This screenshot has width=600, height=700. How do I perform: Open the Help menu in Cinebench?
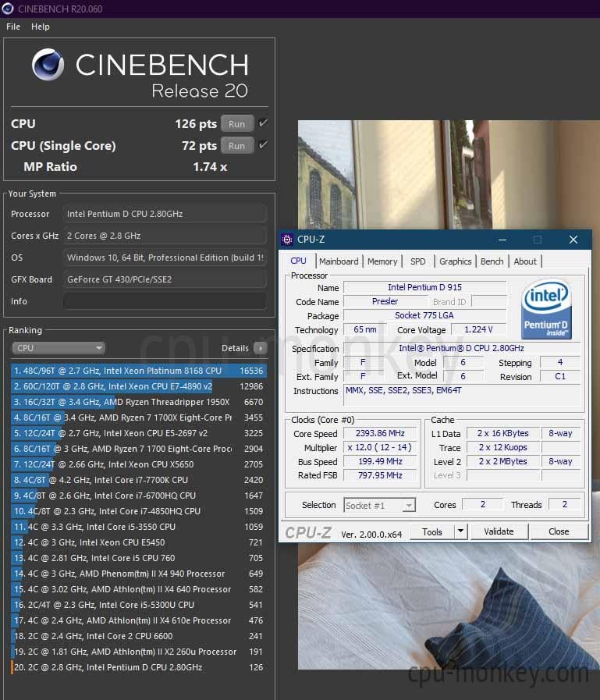(40, 27)
